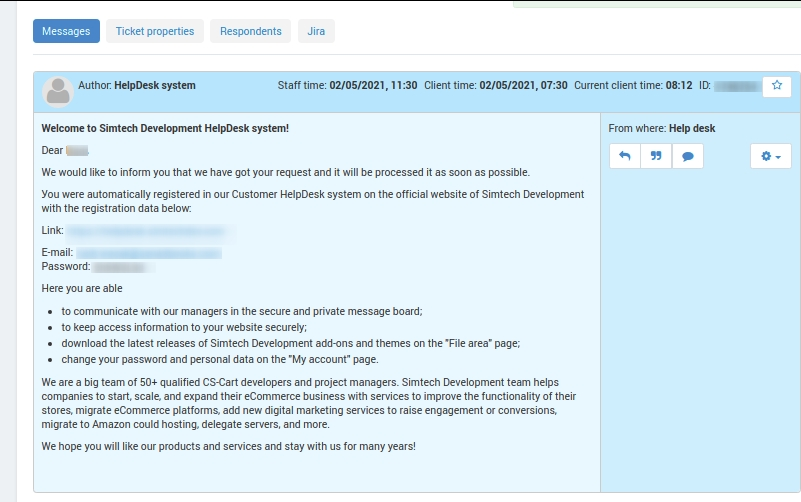This screenshot has height=502, width=801.
Task: Open the gear settings dropdown
Action: click(770, 156)
